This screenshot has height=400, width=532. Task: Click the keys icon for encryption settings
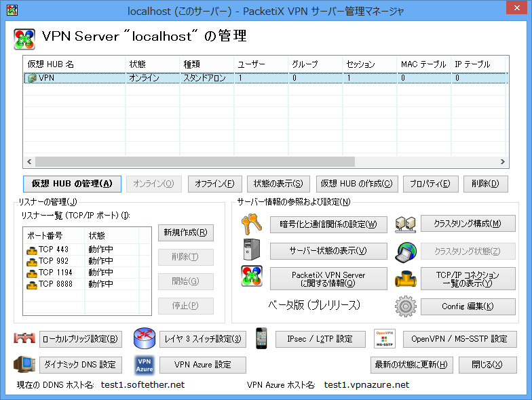click(251, 224)
